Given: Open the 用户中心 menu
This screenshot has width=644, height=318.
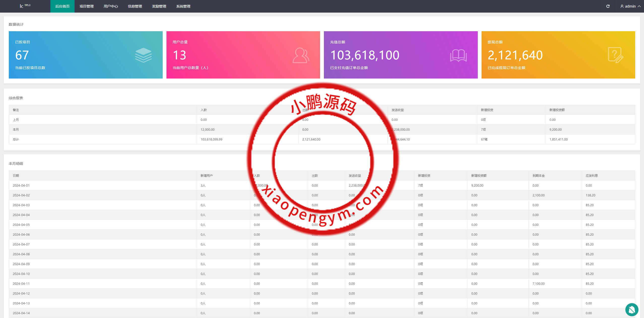Looking at the screenshot, I should pyautogui.click(x=111, y=6).
